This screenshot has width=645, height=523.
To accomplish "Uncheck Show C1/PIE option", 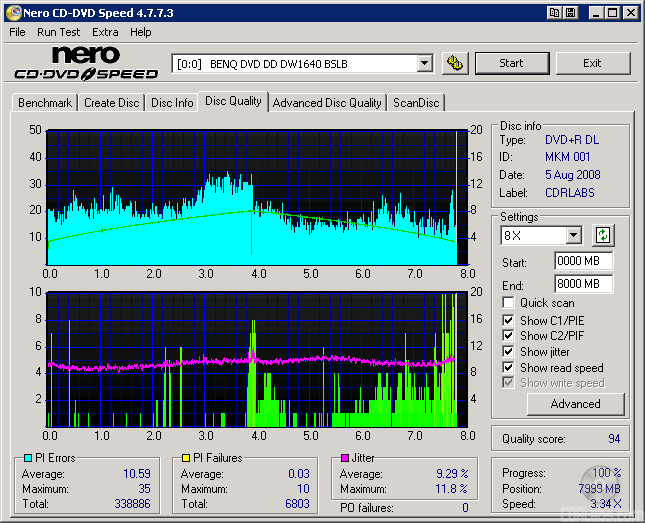I will click(x=509, y=320).
